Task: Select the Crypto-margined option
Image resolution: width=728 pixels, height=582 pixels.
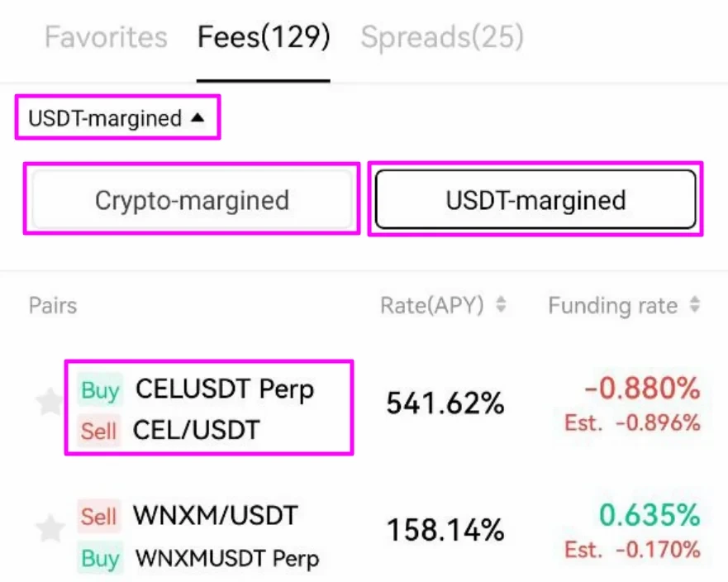Action: [x=192, y=199]
